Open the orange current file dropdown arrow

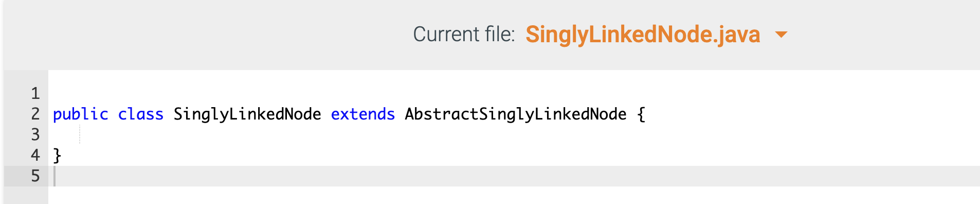pyautogui.click(x=781, y=35)
